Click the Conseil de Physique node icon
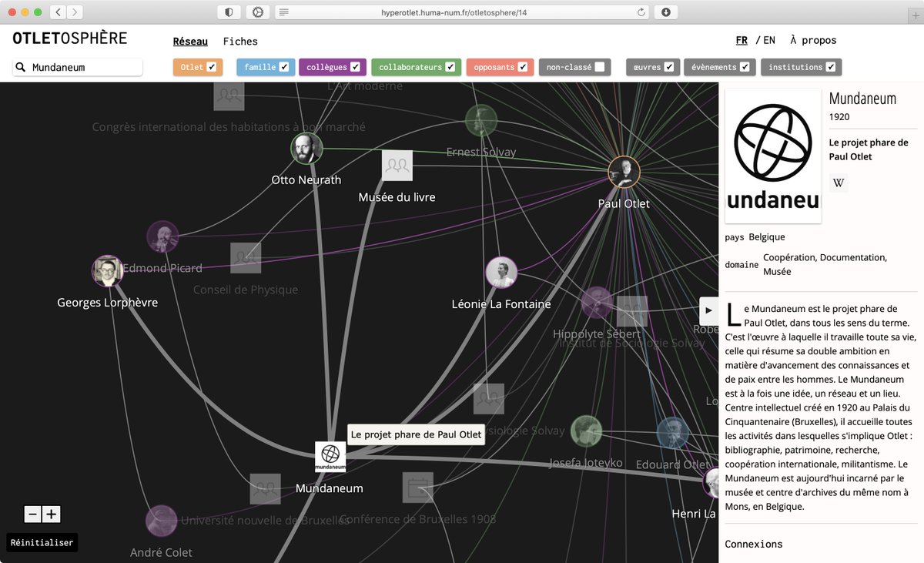Screen dimensions: 924x563 coord(246,258)
